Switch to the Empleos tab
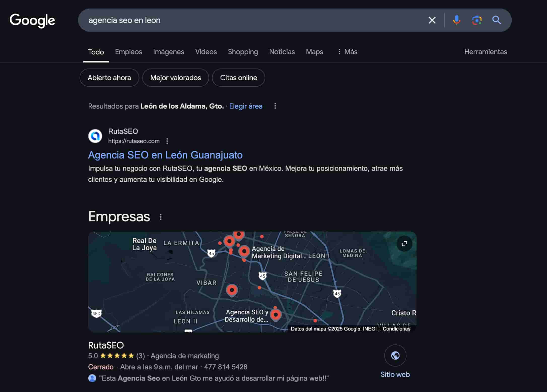The height and width of the screenshot is (392, 547). pos(128,52)
